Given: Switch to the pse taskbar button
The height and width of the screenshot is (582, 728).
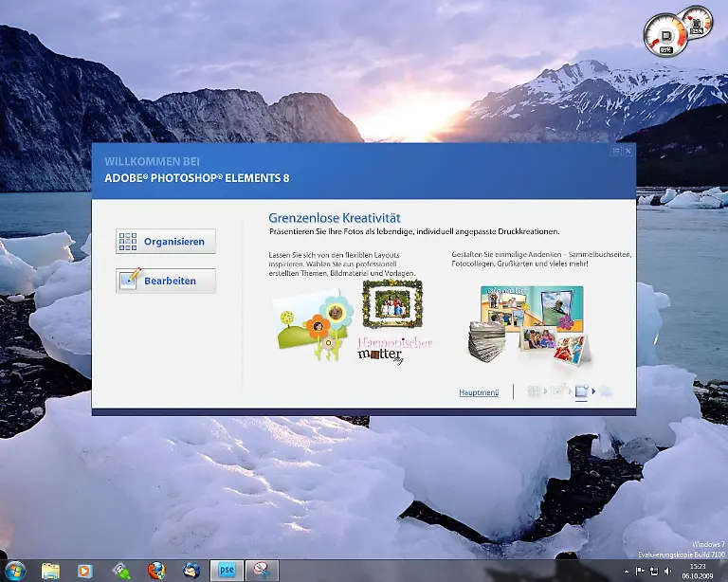Looking at the screenshot, I should pos(227,570).
